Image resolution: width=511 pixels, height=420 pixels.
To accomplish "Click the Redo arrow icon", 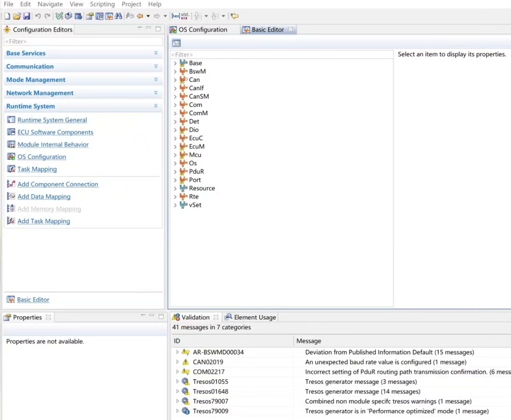I will (x=48, y=16).
